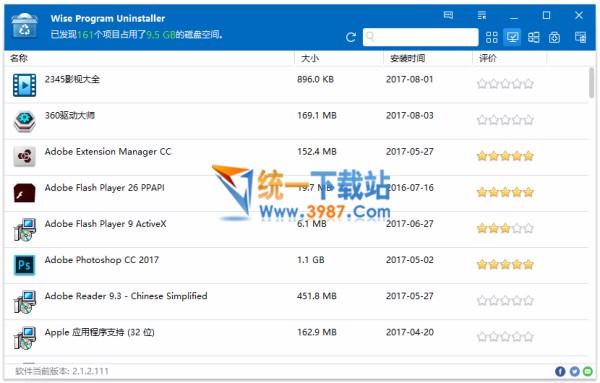
Task: Open the feedback message icon in title bar
Action: (448, 15)
